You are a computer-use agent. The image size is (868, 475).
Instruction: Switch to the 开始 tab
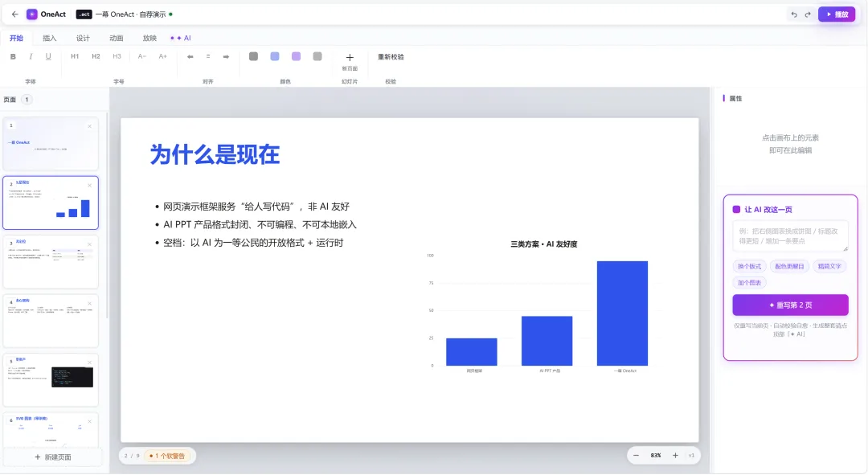tap(17, 39)
